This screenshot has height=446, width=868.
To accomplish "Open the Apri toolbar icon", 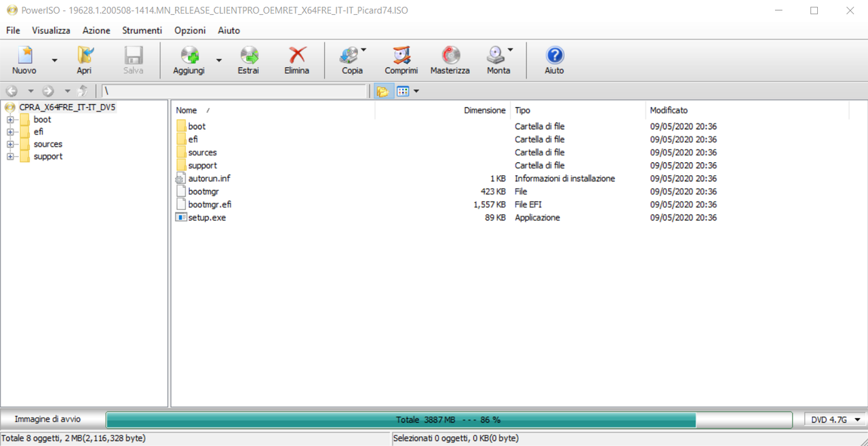I will (85, 56).
